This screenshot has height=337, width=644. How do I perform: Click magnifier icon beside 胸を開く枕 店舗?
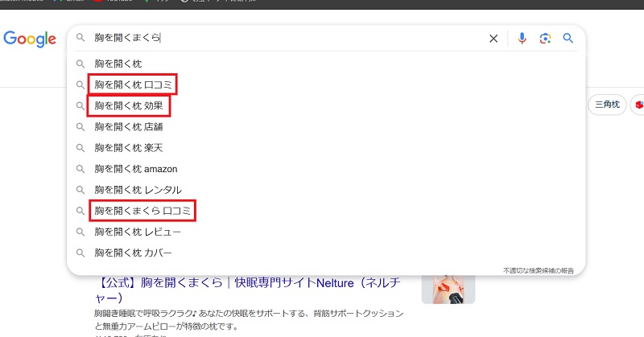[x=80, y=127]
